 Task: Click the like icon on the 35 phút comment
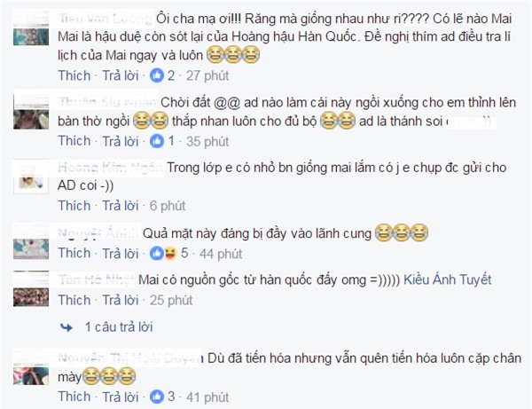pyautogui.click(x=157, y=141)
